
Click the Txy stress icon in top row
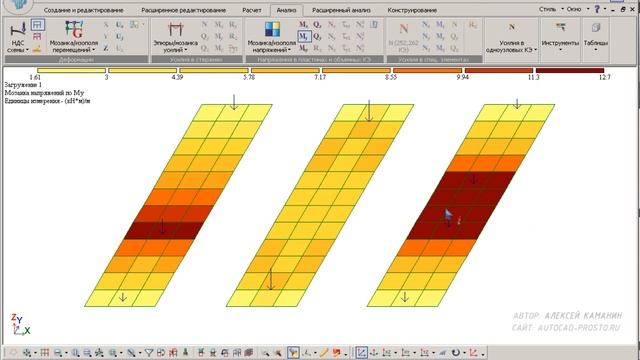pos(346,24)
